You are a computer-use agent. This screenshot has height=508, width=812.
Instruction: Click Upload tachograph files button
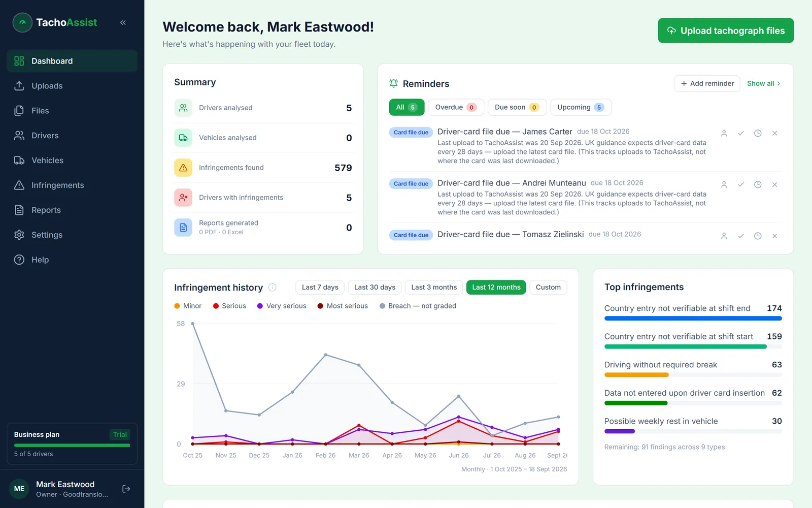(726, 30)
